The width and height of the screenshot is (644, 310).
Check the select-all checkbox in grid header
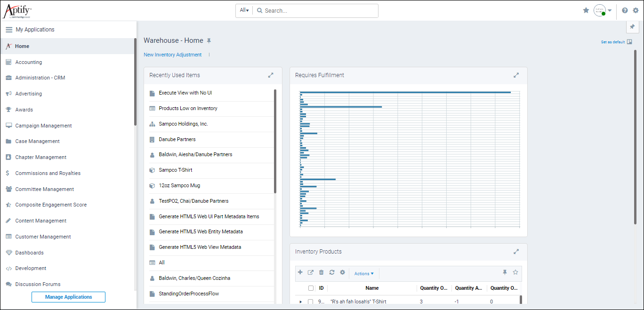point(311,288)
